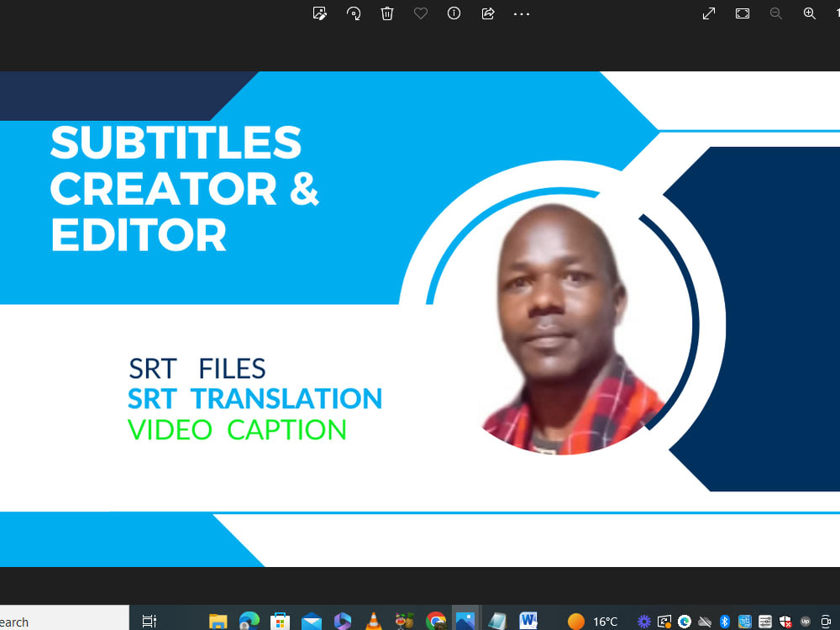Click the displayed photo of the banner
840x630 pixels.
(420, 318)
